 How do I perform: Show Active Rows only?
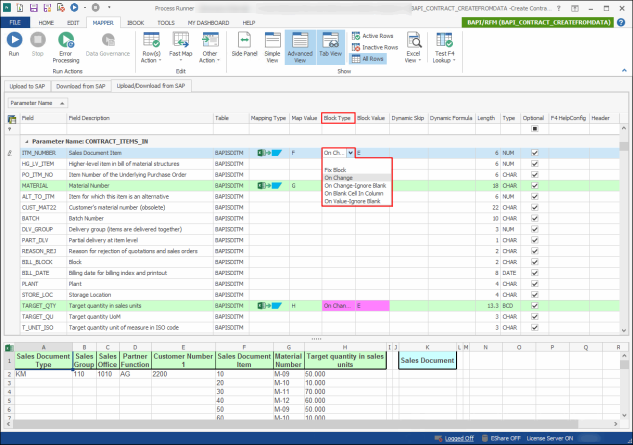373,36
